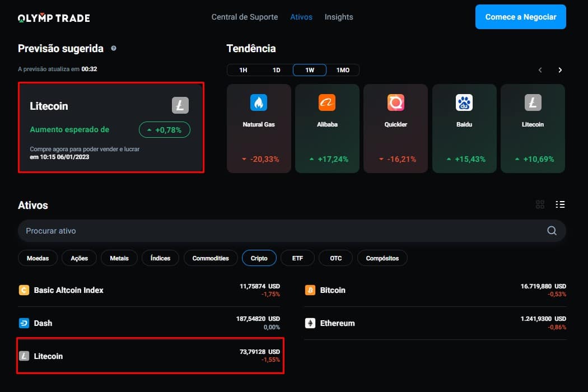Viewport: 588px width, 392px height.
Task: Select the Baidu paw icon
Action: pyautogui.click(x=464, y=102)
